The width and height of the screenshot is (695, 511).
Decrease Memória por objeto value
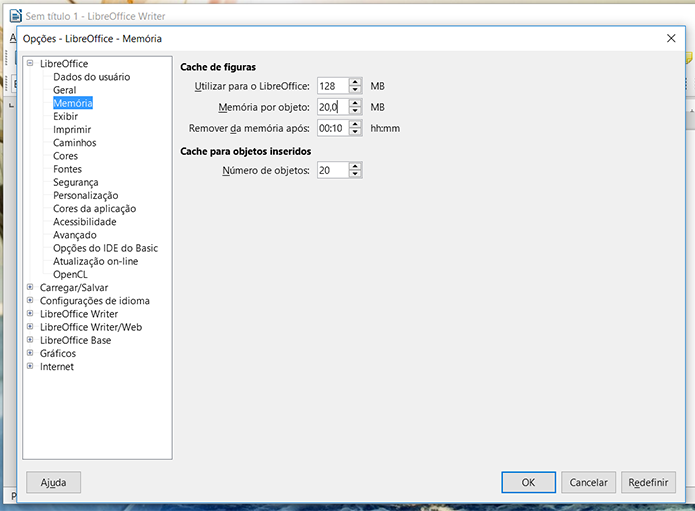point(355,111)
